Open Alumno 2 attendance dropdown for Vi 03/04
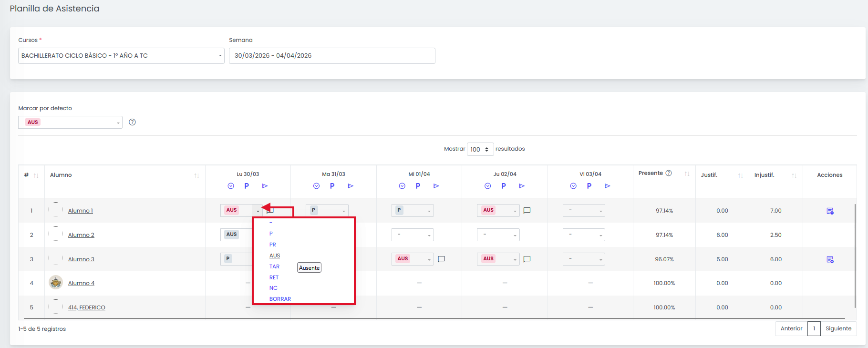 click(584, 235)
